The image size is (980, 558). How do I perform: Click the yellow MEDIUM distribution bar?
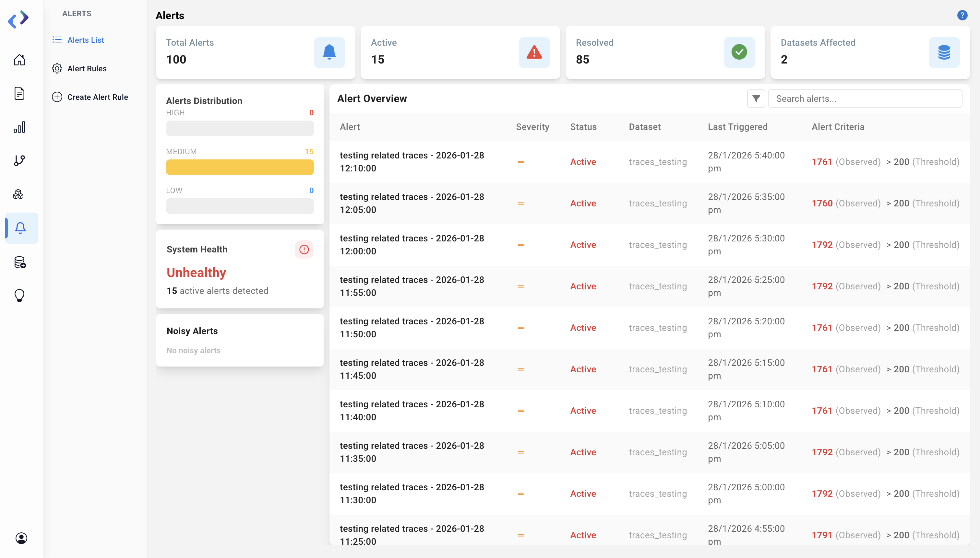pos(240,167)
